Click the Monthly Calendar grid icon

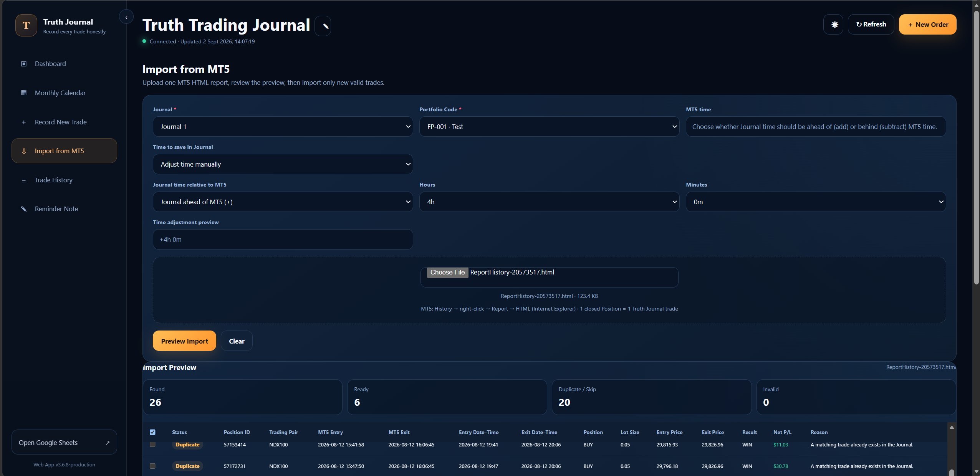tap(24, 93)
